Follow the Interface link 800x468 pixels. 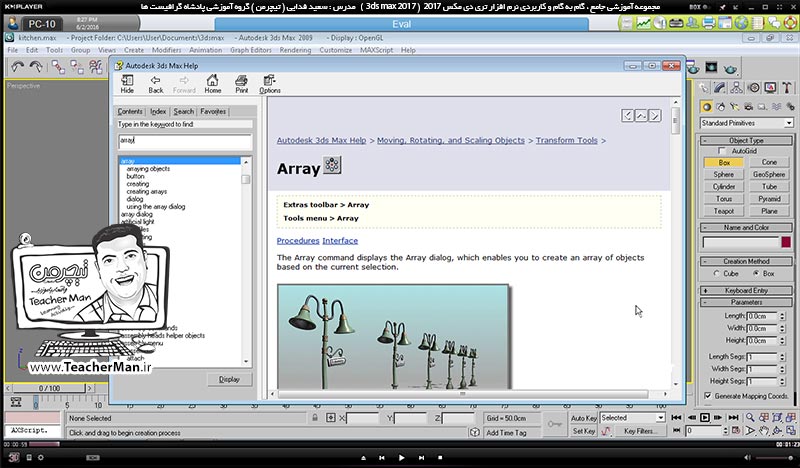pyautogui.click(x=340, y=240)
